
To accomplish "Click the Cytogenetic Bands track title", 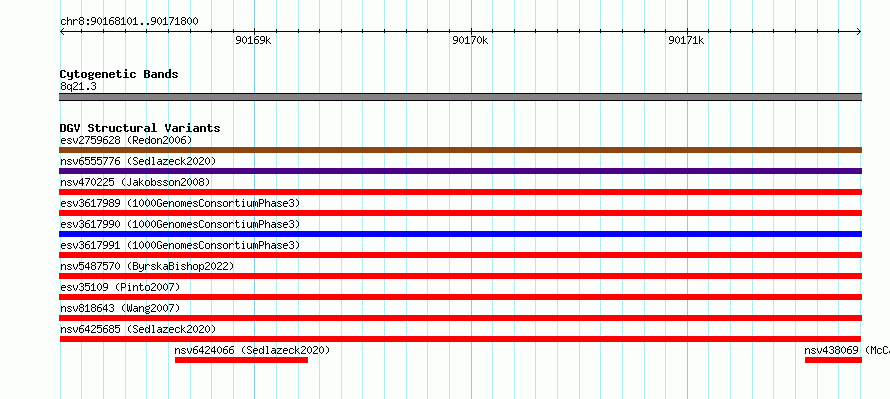I will (x=119, y=74).
